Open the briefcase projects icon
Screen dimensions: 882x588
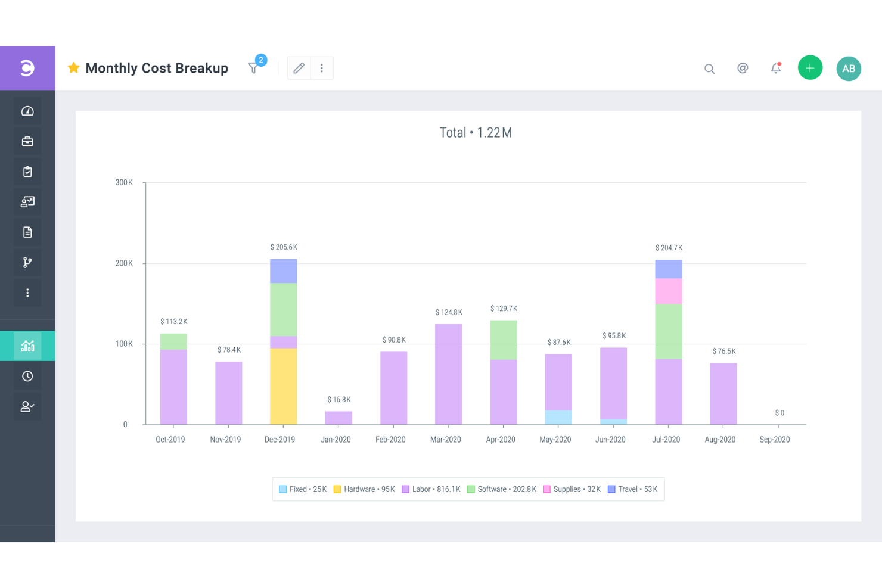click(x=27, y=141)
